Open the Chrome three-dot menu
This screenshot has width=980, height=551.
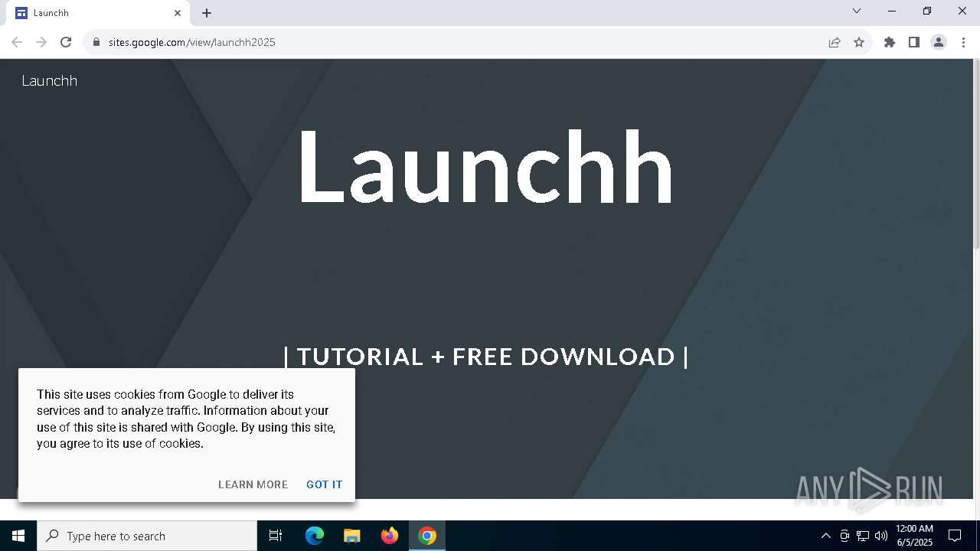(963, 42)
